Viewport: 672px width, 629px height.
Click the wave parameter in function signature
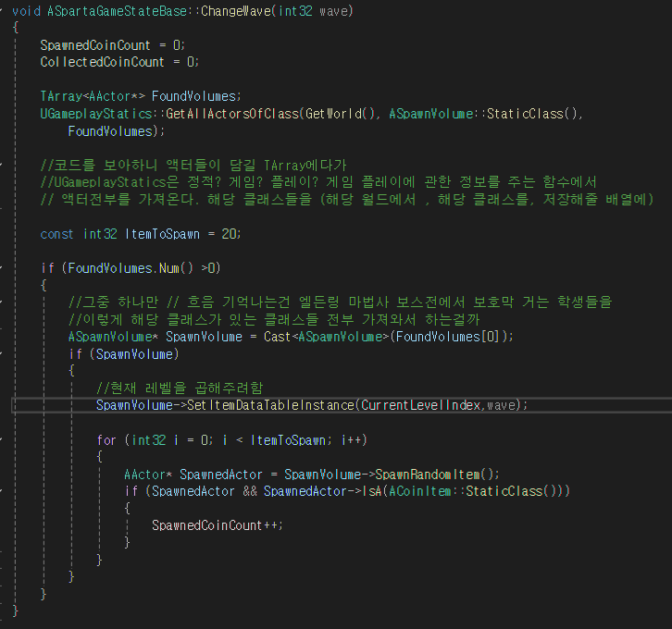(334, 11)
